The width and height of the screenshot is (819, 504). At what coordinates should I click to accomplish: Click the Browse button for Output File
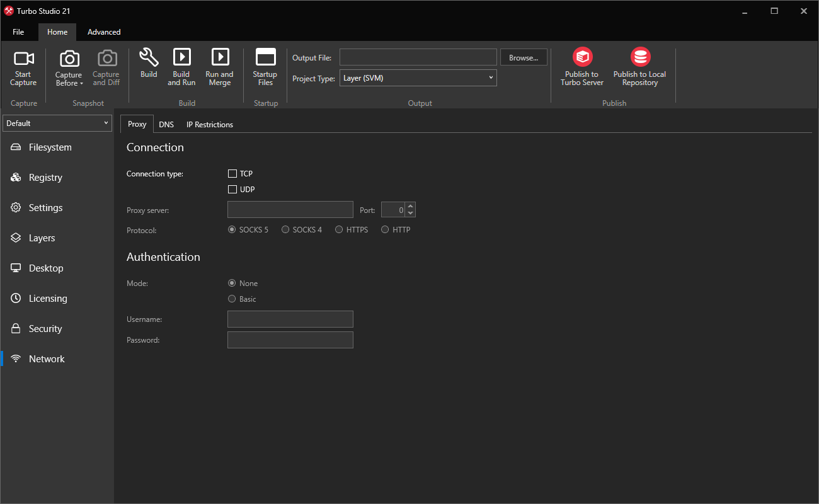pos(523,57)
